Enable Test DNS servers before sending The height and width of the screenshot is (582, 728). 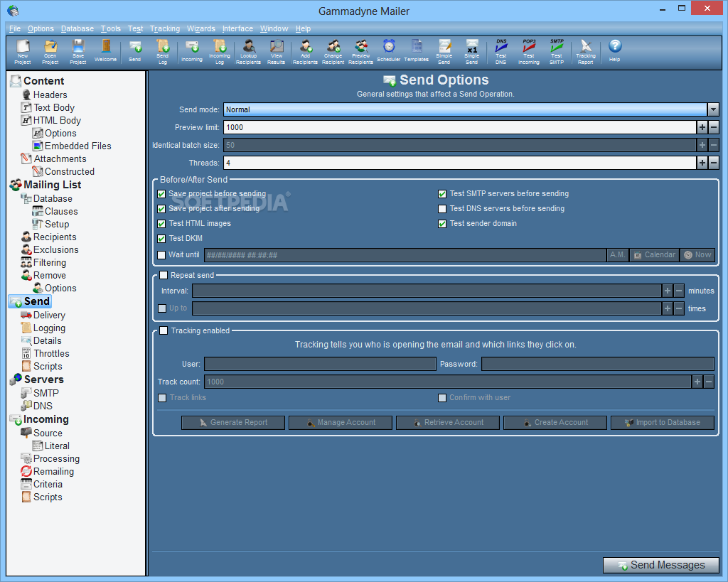point(442,209)
